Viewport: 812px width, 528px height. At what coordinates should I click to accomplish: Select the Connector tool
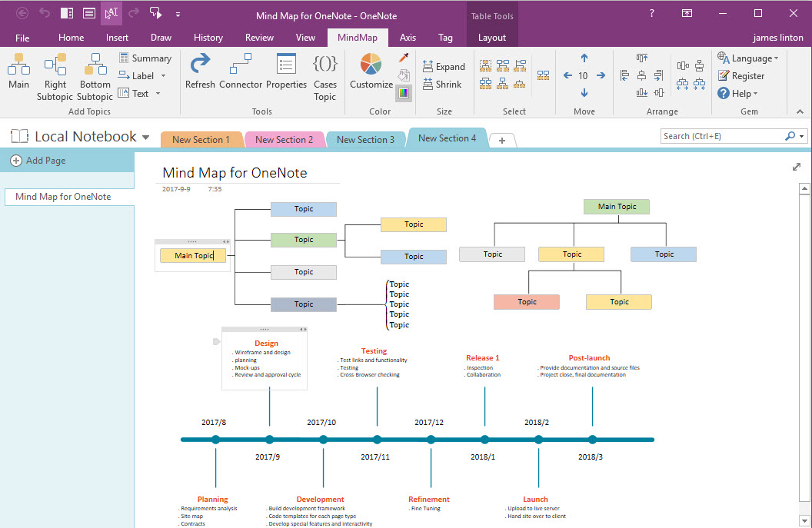coord(241,75)
